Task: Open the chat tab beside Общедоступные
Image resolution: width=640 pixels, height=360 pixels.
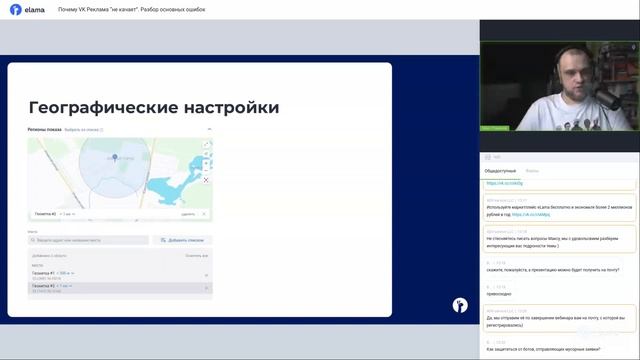Action: click(532, 171)
